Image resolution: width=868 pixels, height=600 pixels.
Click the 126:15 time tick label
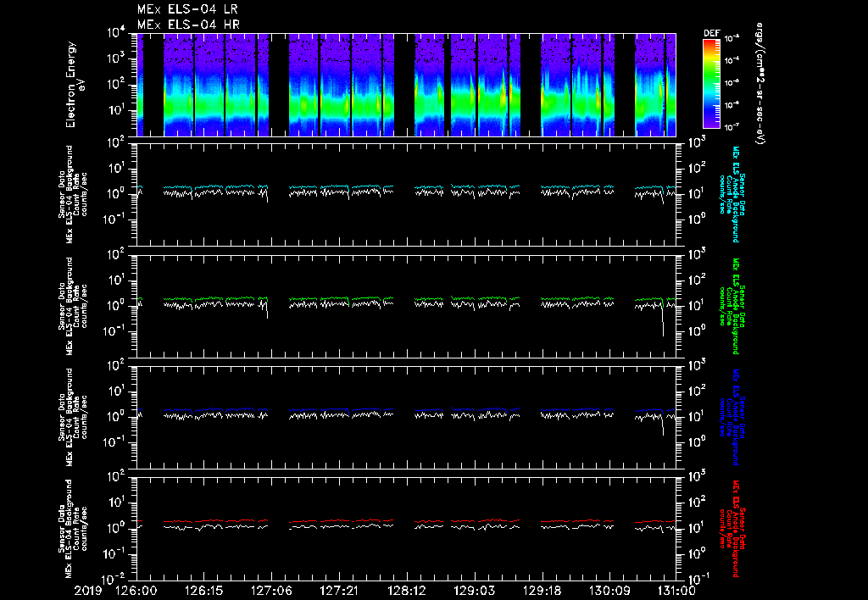(204, 590)
